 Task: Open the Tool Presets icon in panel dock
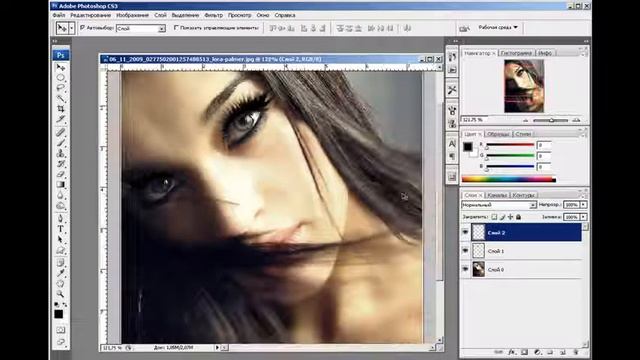452,90
